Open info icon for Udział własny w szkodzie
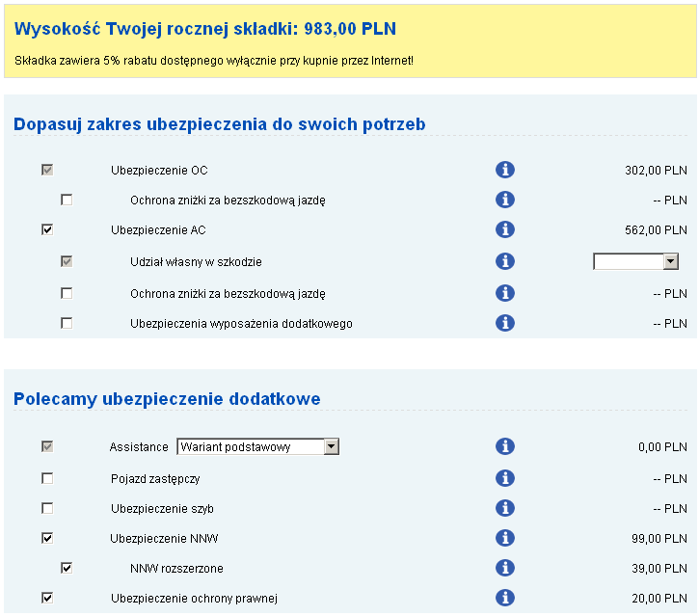 504,261
